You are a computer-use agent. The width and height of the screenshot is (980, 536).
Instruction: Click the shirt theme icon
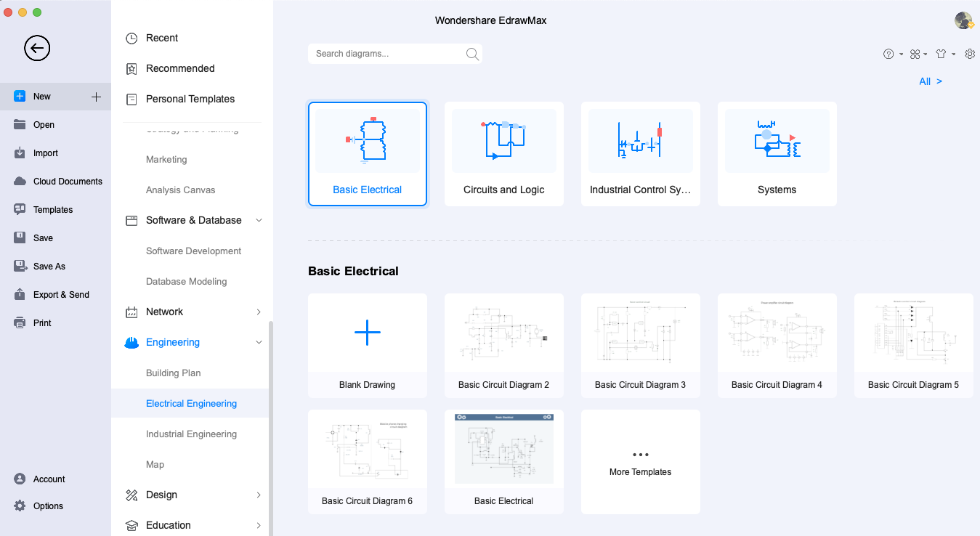[x=941, y=54]
